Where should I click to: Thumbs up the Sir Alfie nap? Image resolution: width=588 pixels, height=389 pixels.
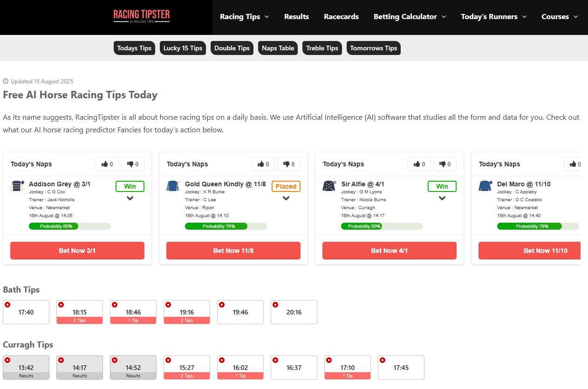[x=419, y=164]
